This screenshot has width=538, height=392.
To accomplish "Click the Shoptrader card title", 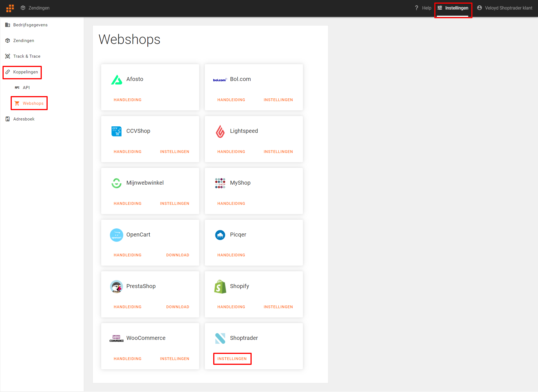I will [244, 338].
